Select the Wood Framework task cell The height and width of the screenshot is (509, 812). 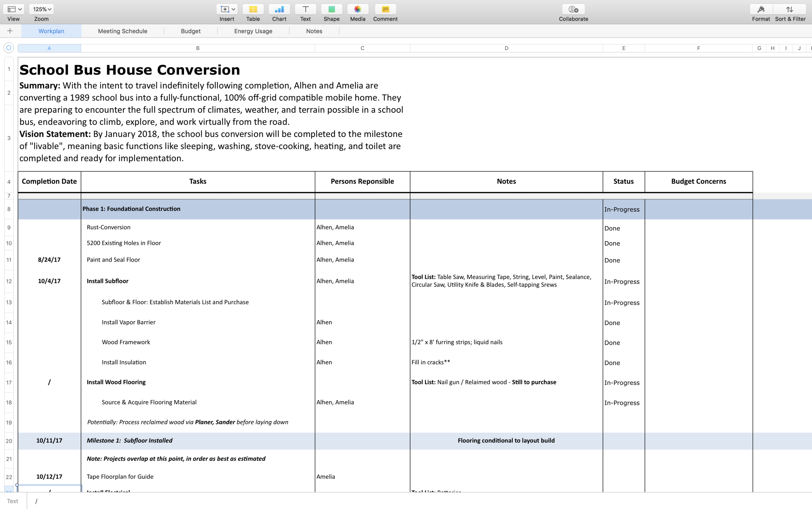198,342
